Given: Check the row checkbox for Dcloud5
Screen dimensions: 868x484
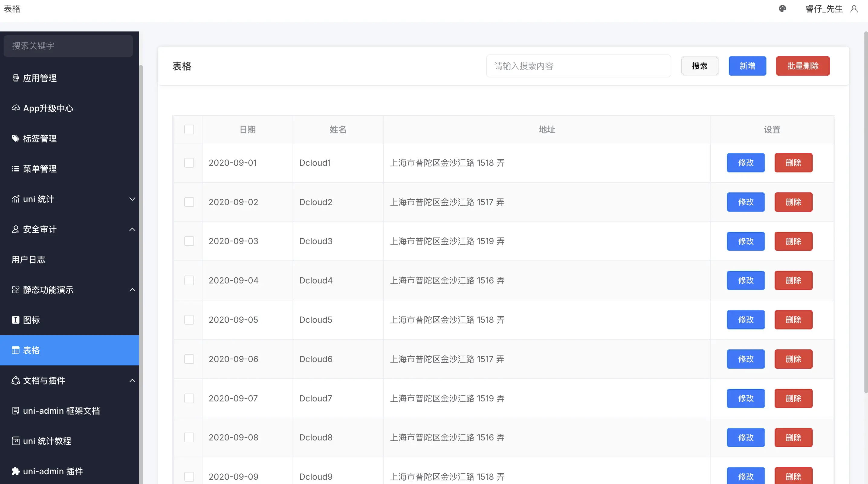Looking at the screenshot, I should (x=189, y=319).
